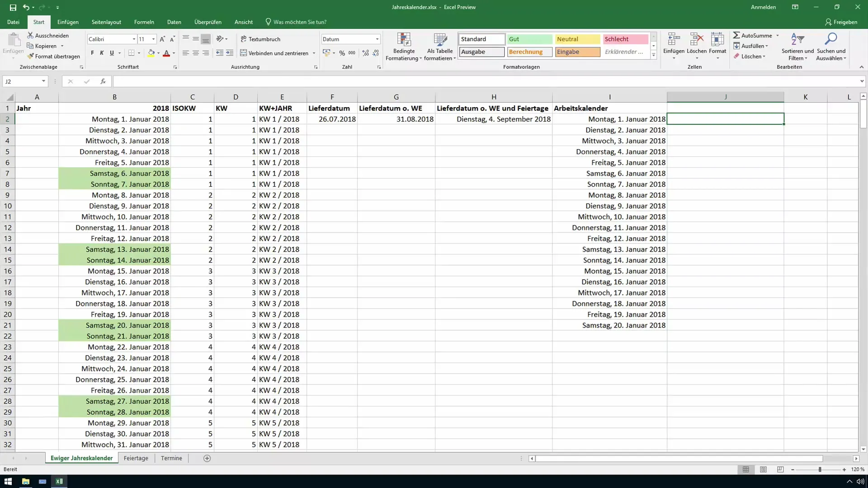Open Sortieren und Filtern menu
This screenshot has height=488, width=868.
[797, 47]
